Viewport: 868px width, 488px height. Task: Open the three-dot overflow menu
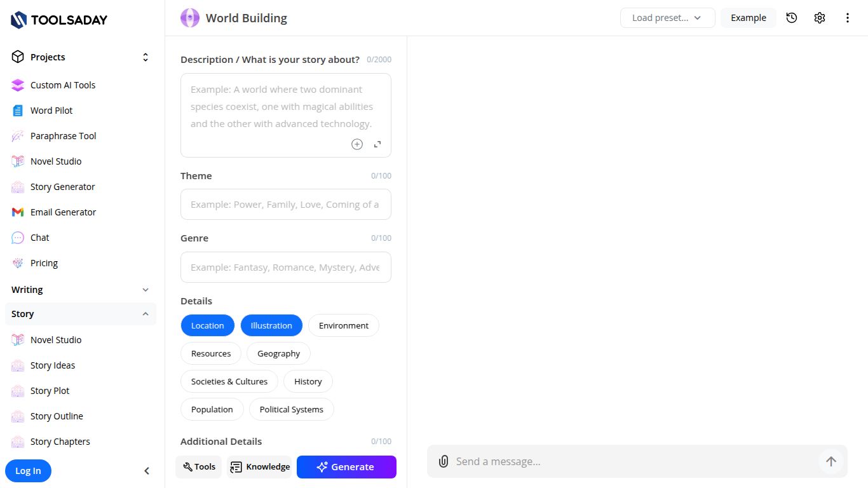click(848, 18)
